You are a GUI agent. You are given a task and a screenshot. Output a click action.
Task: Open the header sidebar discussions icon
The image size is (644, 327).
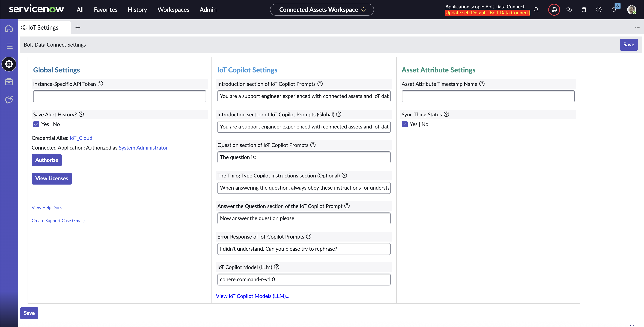pyautogui.click(x=584, y=10)
